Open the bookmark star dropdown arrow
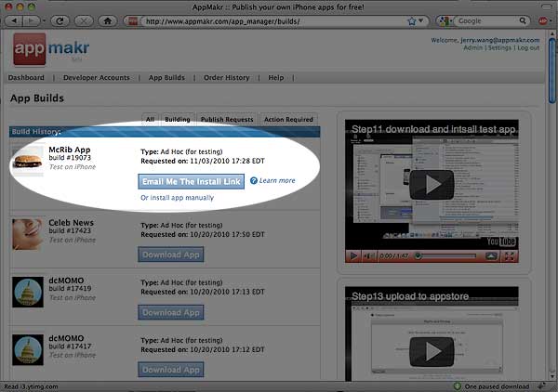558x392 pixels. [420, 21]
